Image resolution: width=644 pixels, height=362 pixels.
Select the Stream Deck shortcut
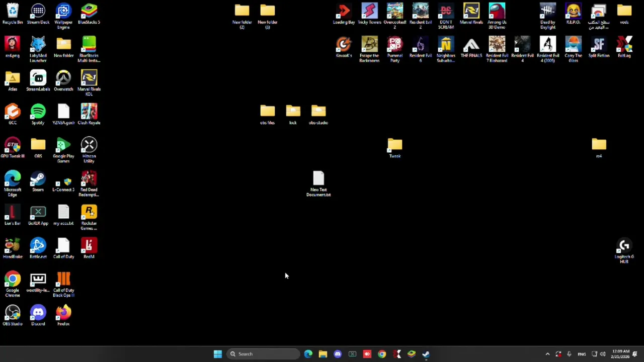pos(38,14)
